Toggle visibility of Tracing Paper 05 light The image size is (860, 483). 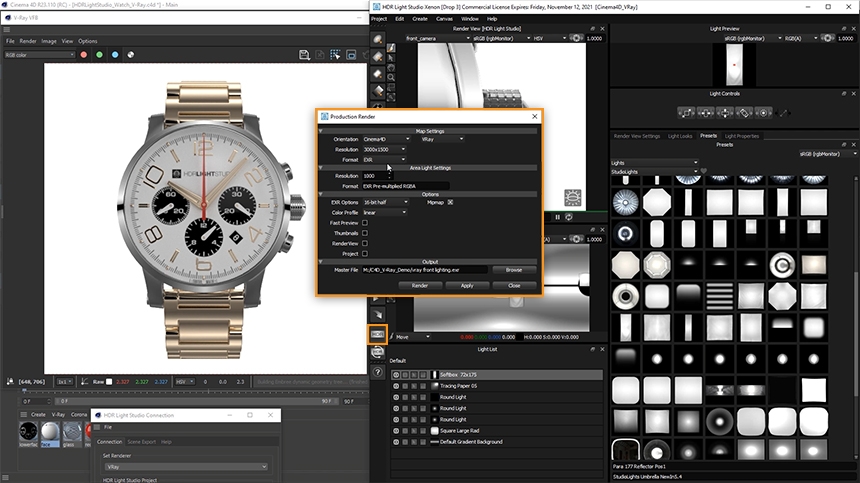coord(396,386)
